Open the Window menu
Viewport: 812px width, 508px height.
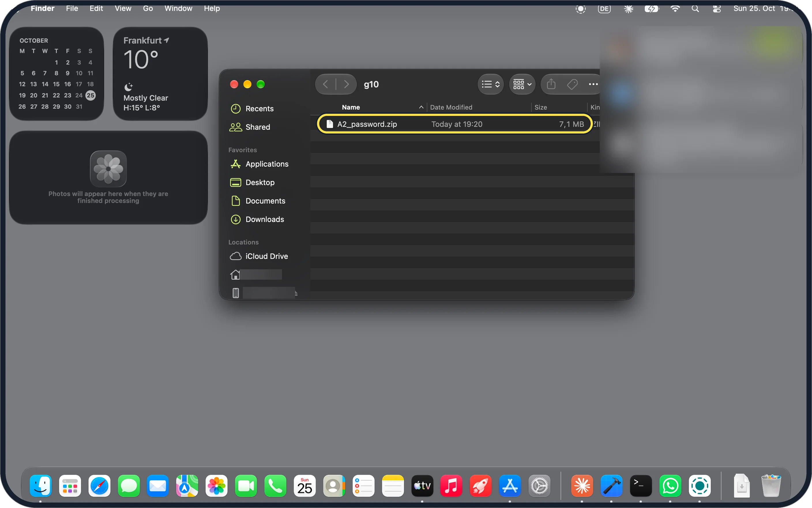click(x=178, y=8)
